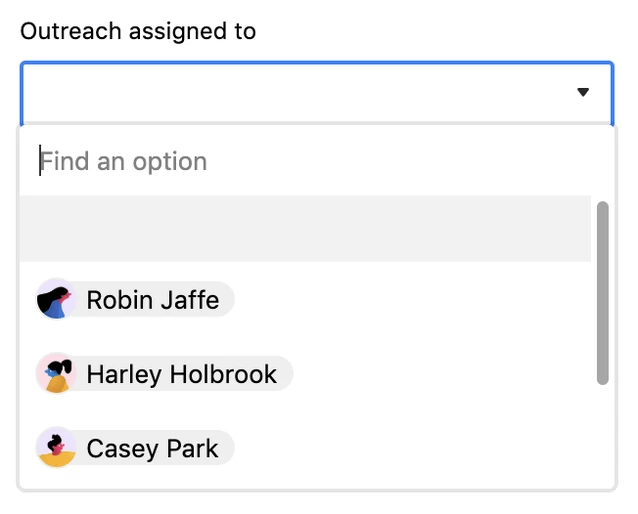
Task: Click Harley Holbrook's ponytail avatar icon
Action: tap(56, 373)
